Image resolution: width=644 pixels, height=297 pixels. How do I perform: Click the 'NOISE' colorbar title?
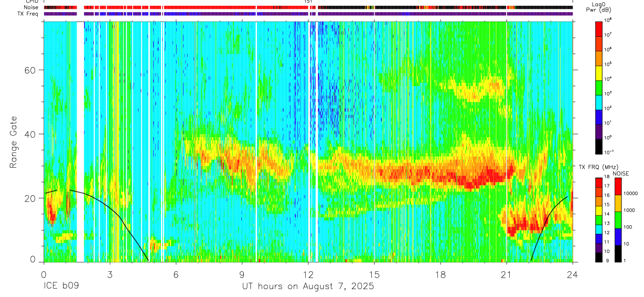tap(621, 173)
